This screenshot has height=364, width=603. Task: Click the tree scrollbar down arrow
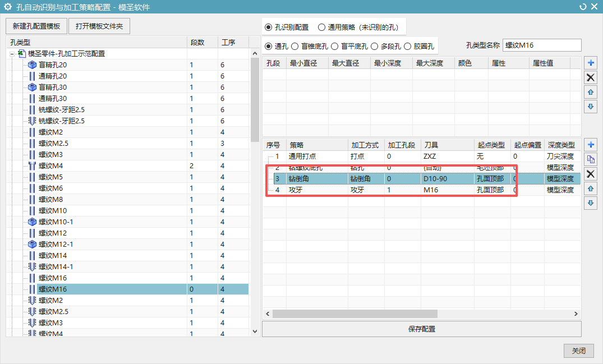click(x=255, y=331)
